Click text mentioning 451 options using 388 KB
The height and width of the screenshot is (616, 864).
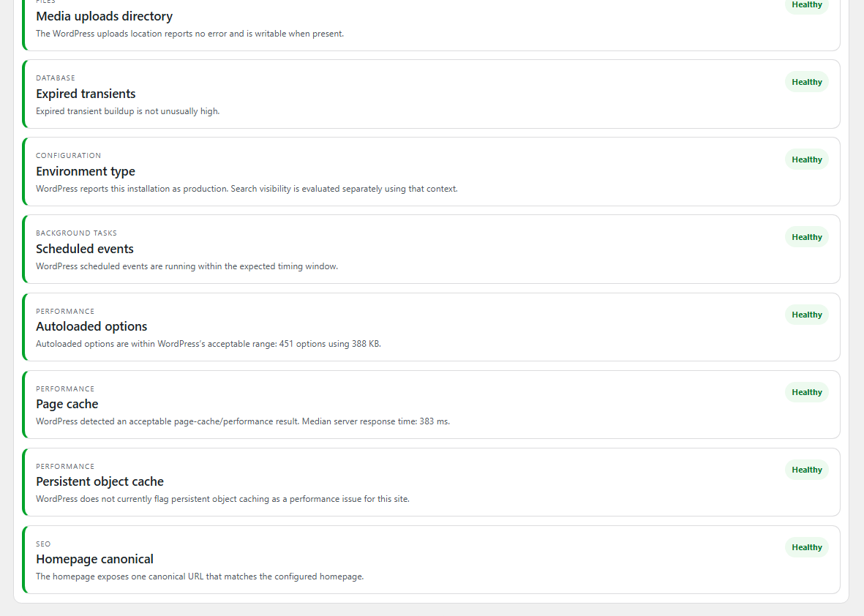pos(209,345)
